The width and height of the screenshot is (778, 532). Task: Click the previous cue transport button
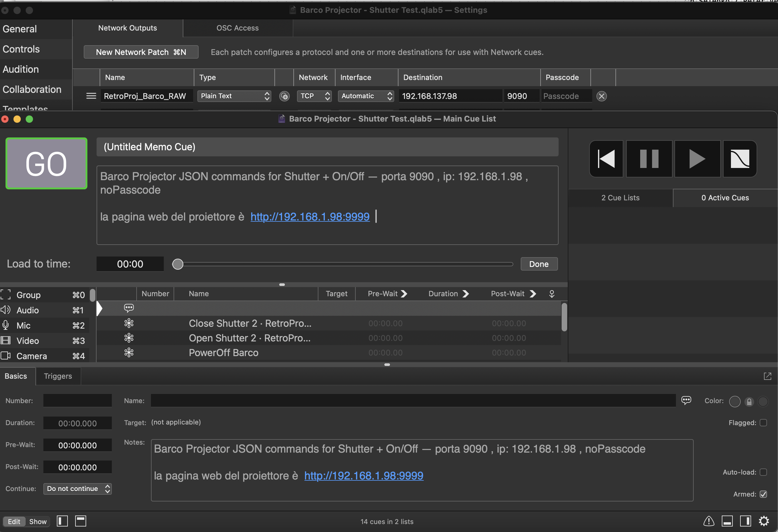tap(606, 159)
